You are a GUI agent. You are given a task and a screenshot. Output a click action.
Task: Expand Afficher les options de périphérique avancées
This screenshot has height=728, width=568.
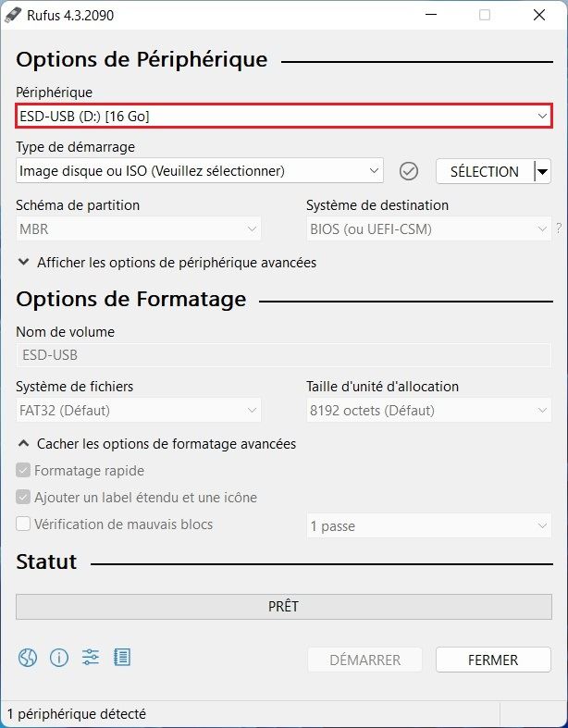(x=167, y=263)
